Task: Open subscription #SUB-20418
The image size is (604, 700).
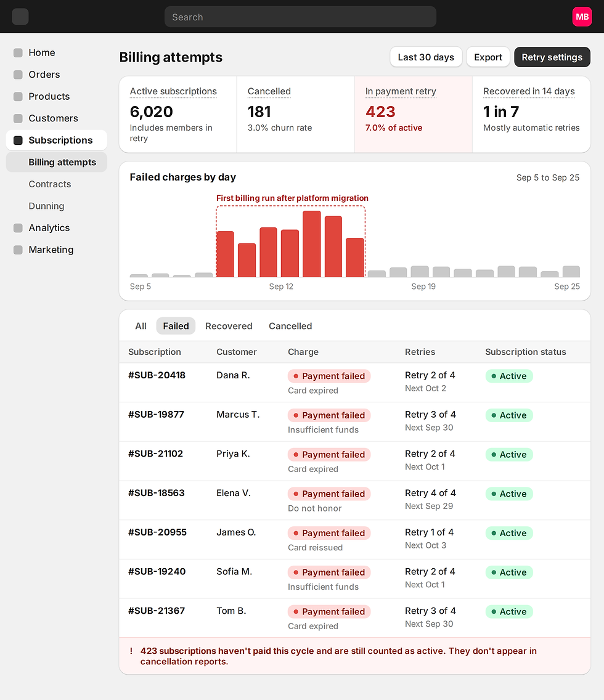Action: pos(157,375)
